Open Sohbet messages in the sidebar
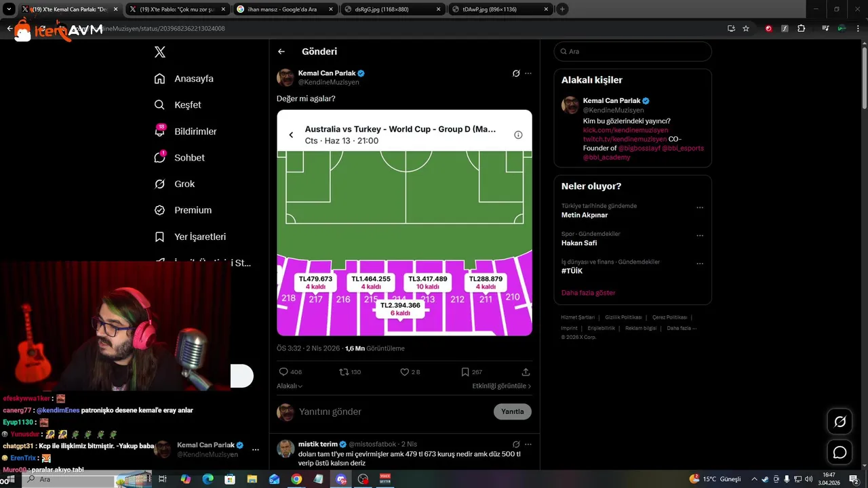 tap(179, 157)
